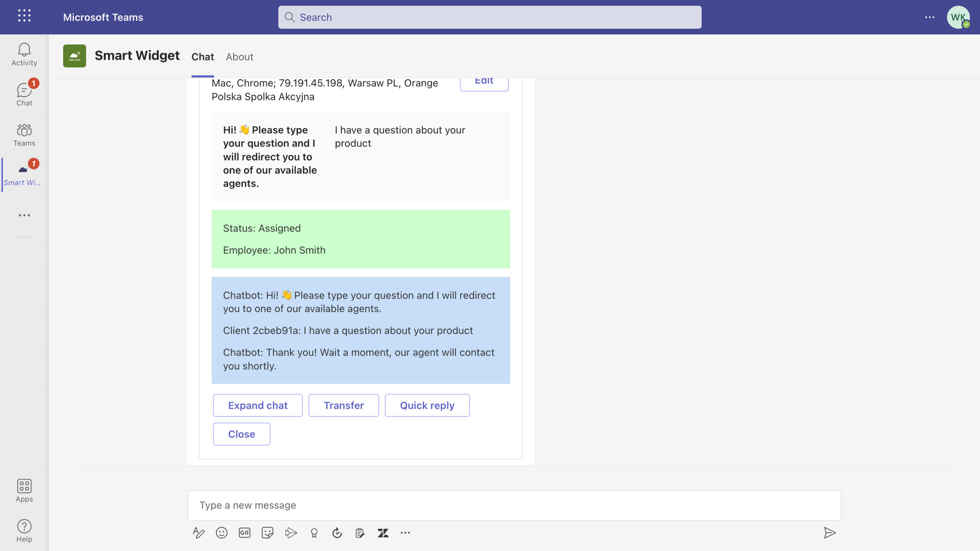Click Status: Assigned text
This screenshot has height=551, width=980.
pyautogui.click(x=262, y=228)
